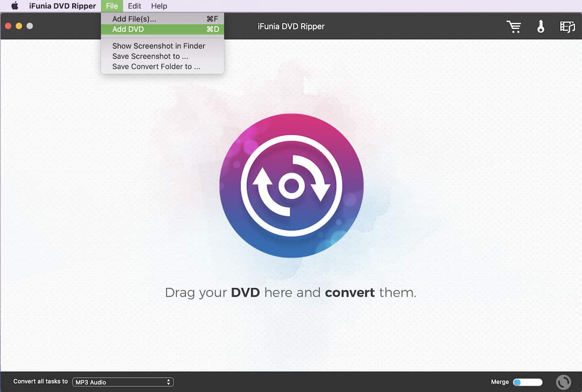Open the MP3 Audio output format dropdown
This screenshot has height=392, width=582.
pos(123,382)
